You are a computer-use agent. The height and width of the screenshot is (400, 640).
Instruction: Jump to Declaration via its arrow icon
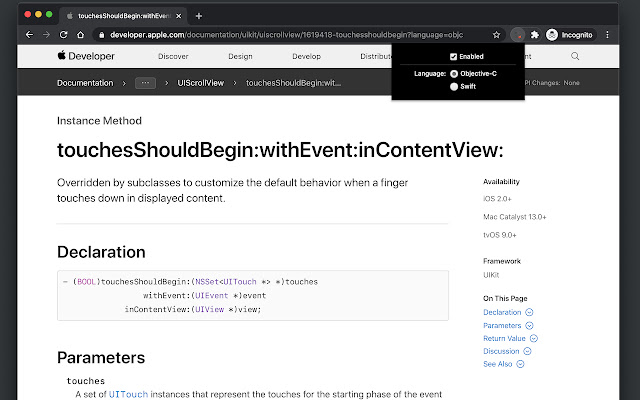point(529,312)
